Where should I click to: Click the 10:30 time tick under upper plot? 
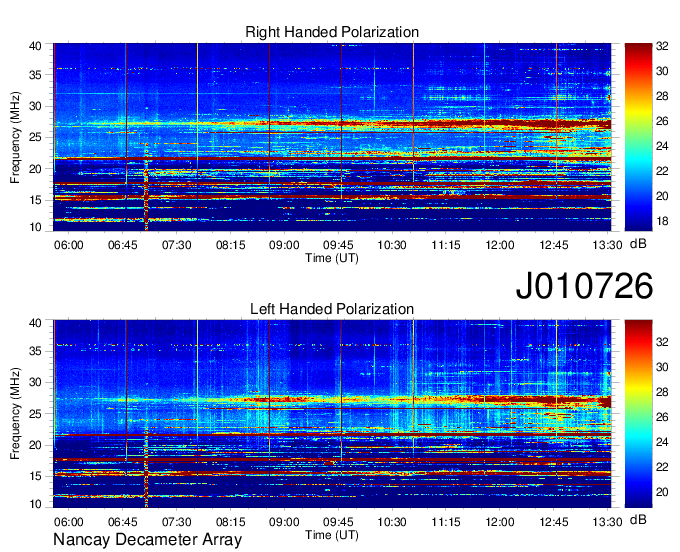[392, 245]
